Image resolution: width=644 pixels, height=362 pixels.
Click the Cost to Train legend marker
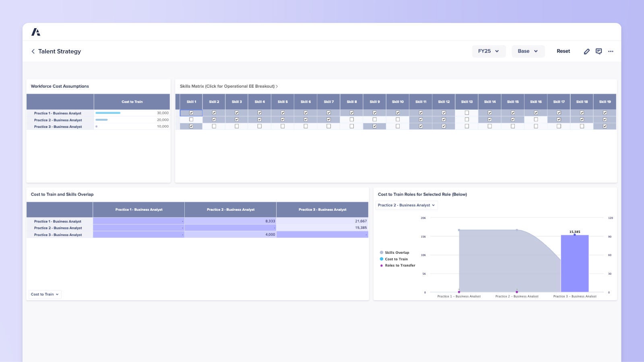point(381,259)
